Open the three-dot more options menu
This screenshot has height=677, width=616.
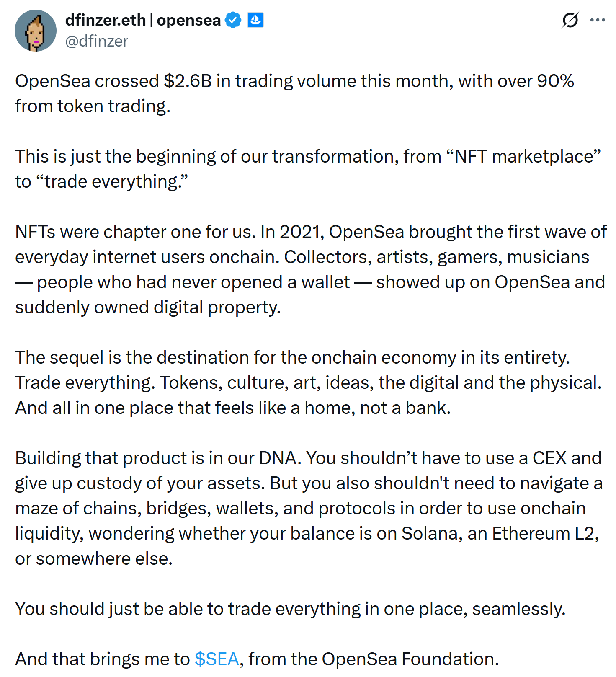[x=598, y=20]
